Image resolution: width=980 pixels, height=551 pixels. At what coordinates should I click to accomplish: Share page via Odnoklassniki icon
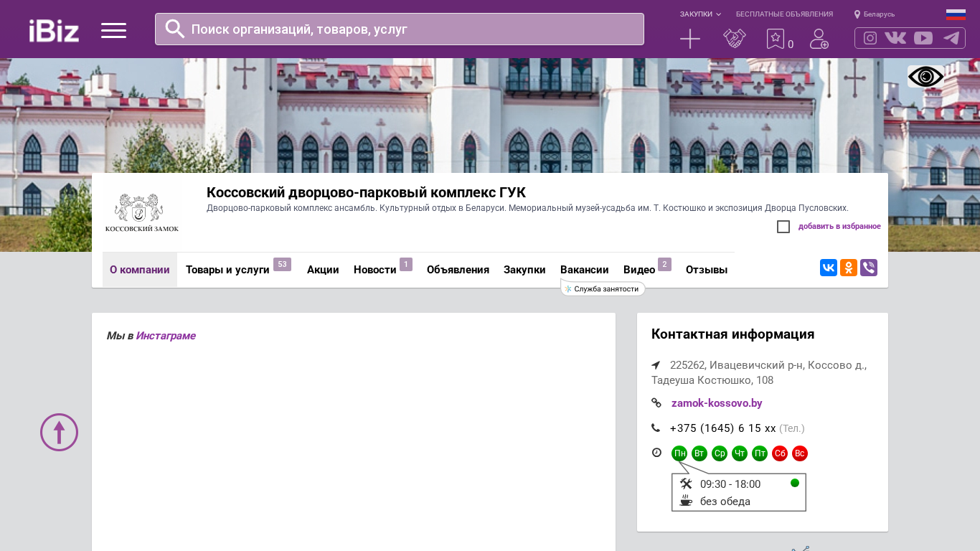(x=849, y=268)
